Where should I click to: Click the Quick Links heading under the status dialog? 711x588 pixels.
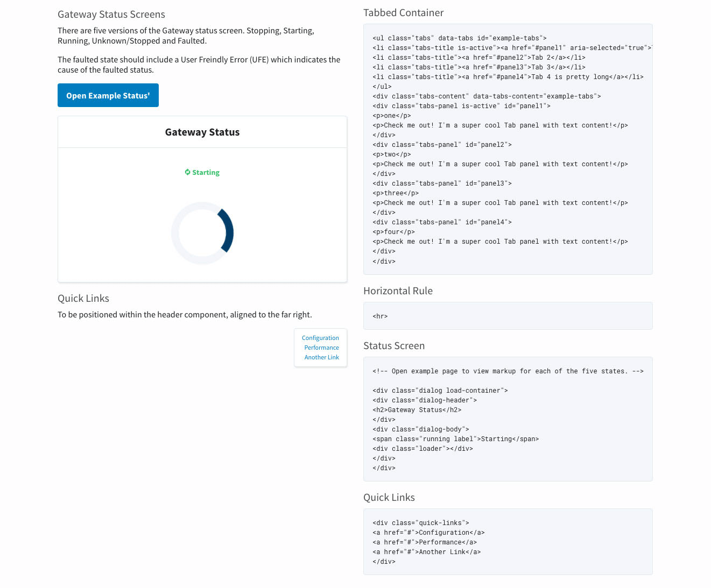pos(83,299)
